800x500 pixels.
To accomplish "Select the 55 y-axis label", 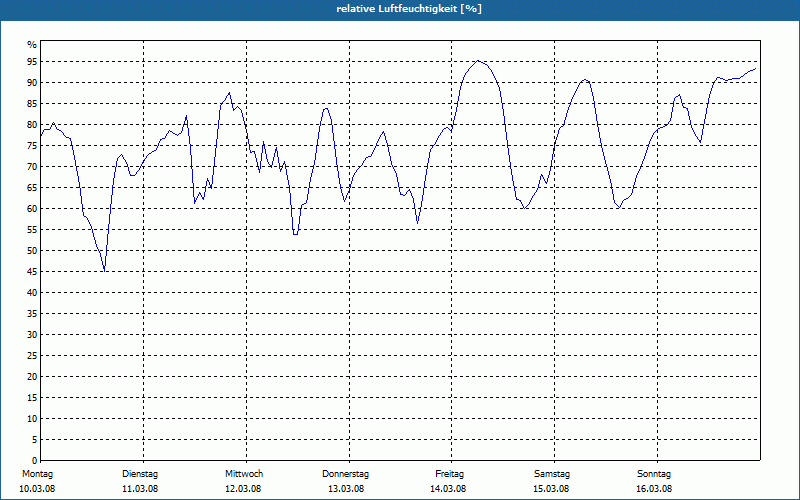I will click(x=32, y=230).
